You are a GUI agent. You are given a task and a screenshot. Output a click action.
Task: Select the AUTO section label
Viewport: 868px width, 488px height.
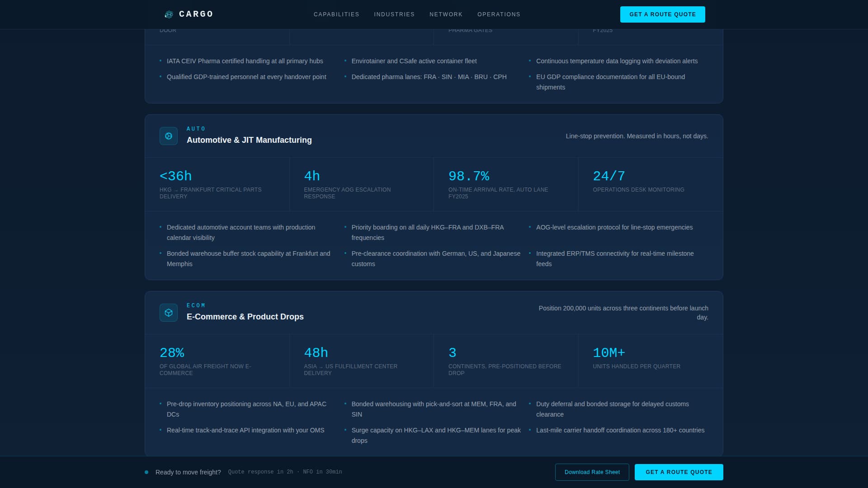pyautogui.click(x=196, y=129)
